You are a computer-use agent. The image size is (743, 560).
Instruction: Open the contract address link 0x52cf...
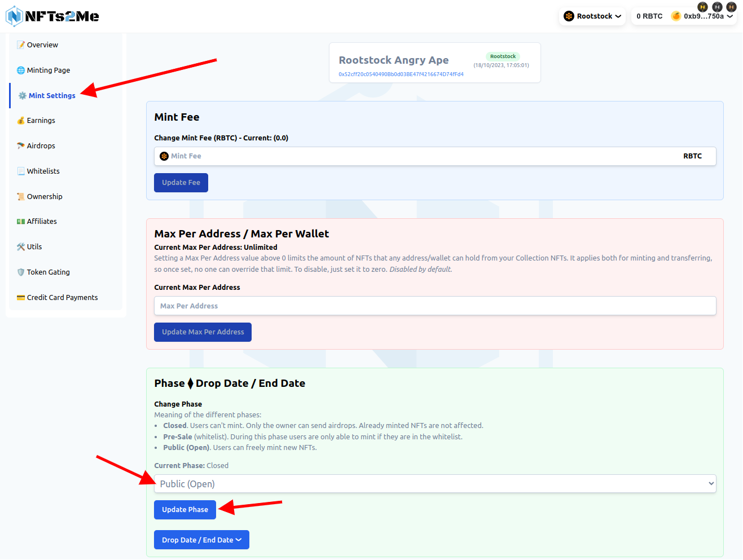click(401, 74)
